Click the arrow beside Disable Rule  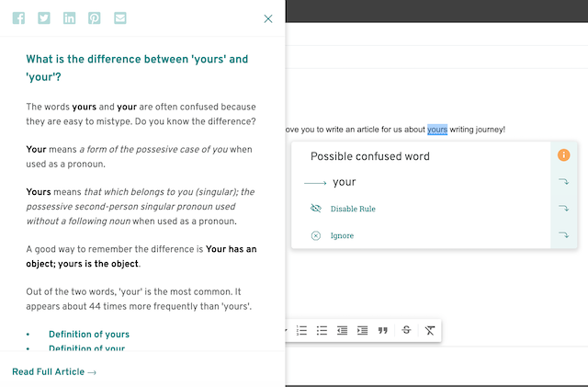tap(563, 209)
